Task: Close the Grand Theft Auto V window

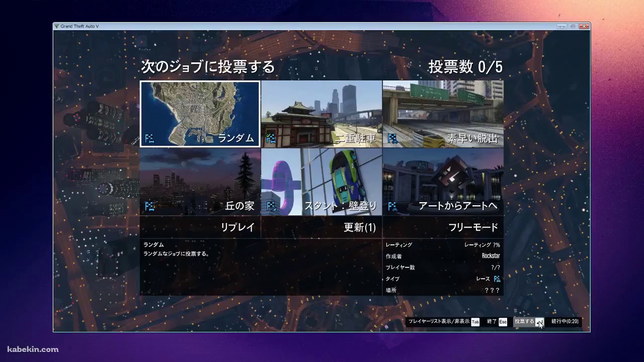Action: coord(584,26)
